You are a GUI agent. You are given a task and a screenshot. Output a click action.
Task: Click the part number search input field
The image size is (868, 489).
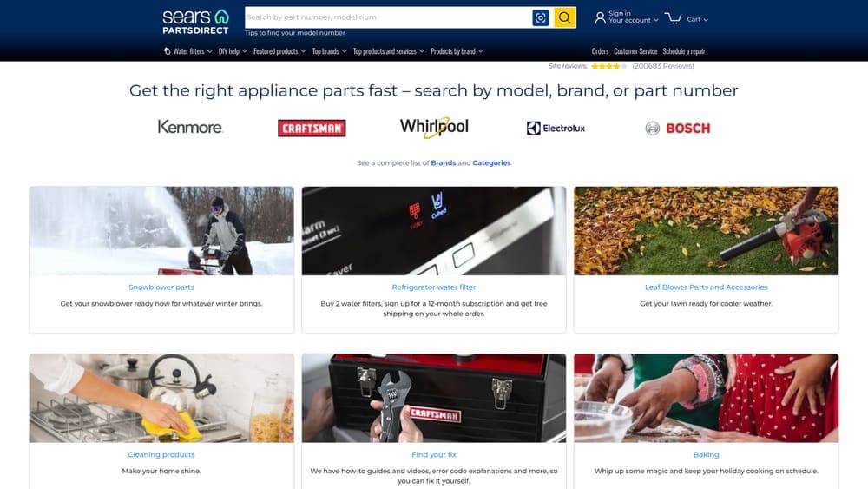coord(386,17)
